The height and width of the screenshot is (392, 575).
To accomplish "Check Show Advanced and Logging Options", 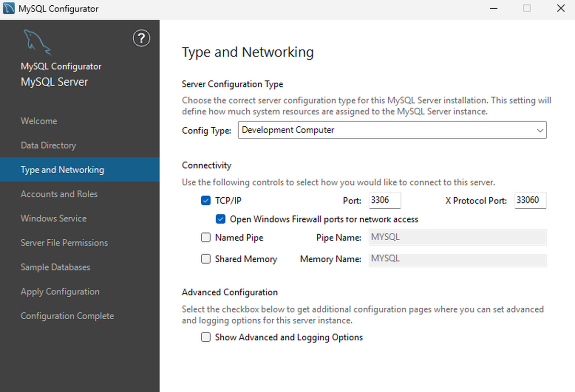I will click(x=206, y=337).
